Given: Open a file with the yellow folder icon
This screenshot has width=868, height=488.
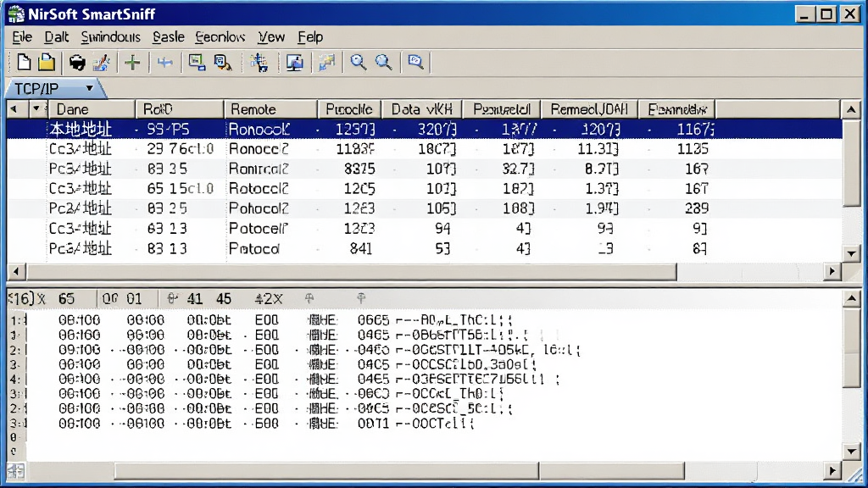Looking at the screenshot, I should pos(47,62).
